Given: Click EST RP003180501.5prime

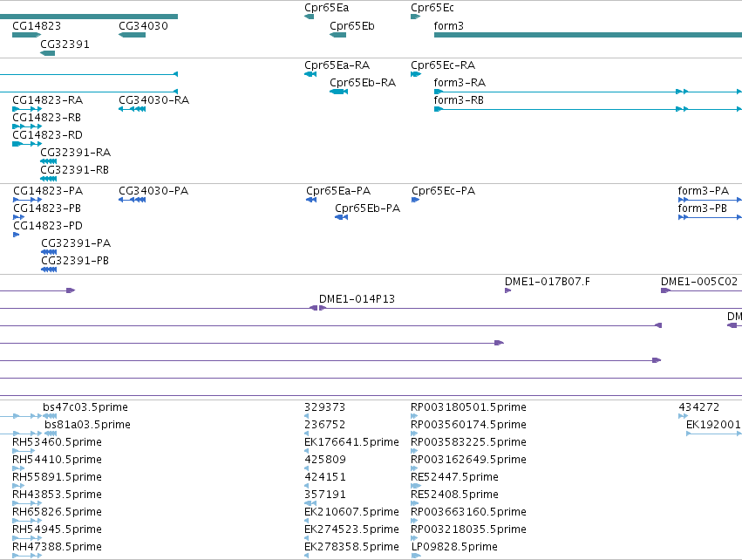Looking at the screenshot, I should [x=468, y=407].
